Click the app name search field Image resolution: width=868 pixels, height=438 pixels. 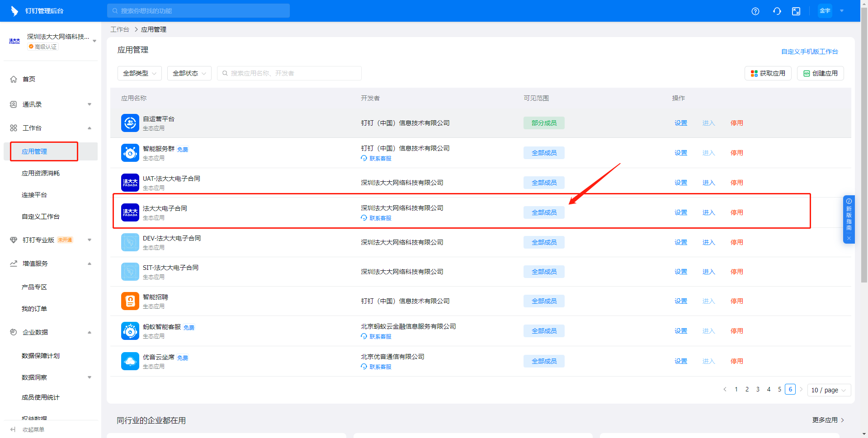click(x=289, y=73)
